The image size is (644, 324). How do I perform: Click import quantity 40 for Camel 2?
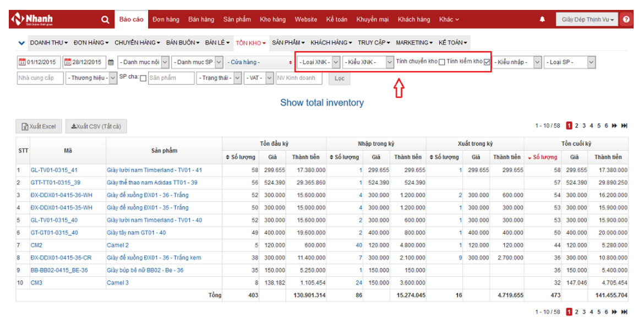pos(359,245)
